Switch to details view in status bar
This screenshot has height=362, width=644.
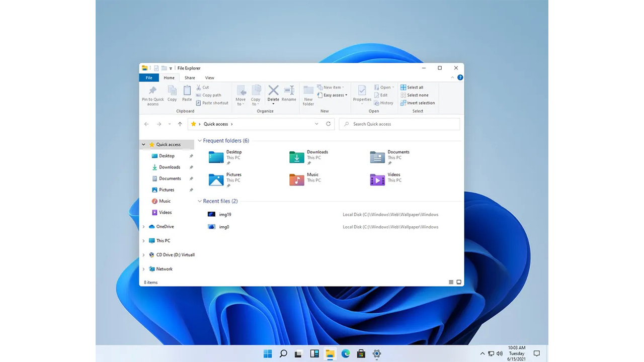(451, 282)
